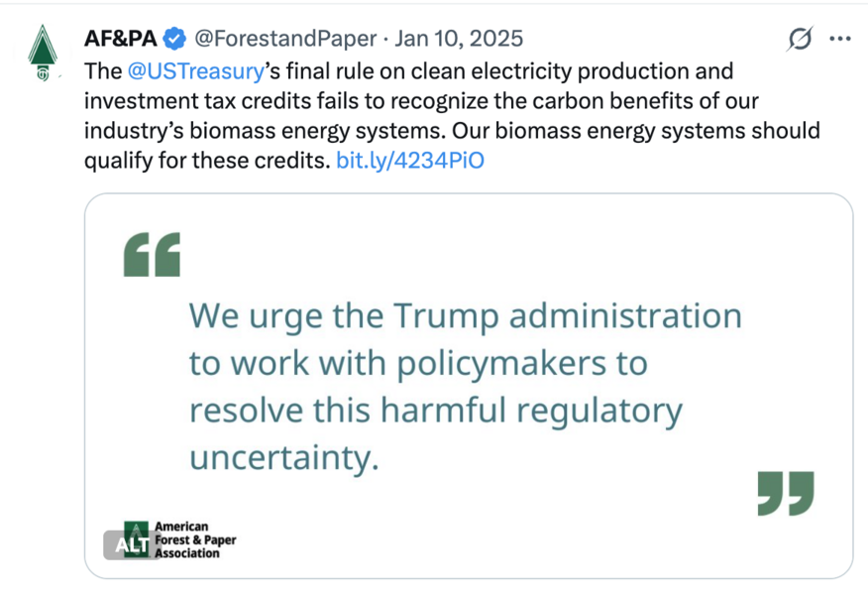This screenshot has height=595, width=868.
Task: Open the bit.ly/4234PiO link
Action: point(410,161)
